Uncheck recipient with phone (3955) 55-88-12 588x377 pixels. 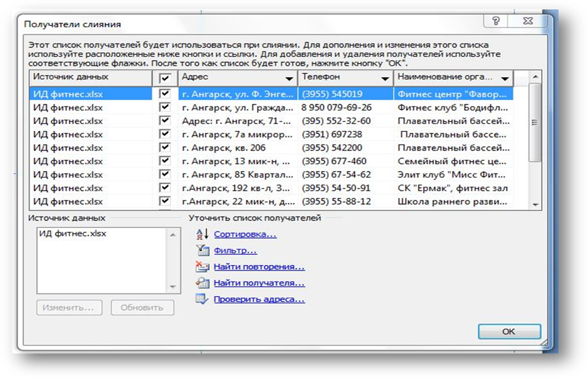click(165, 201)
